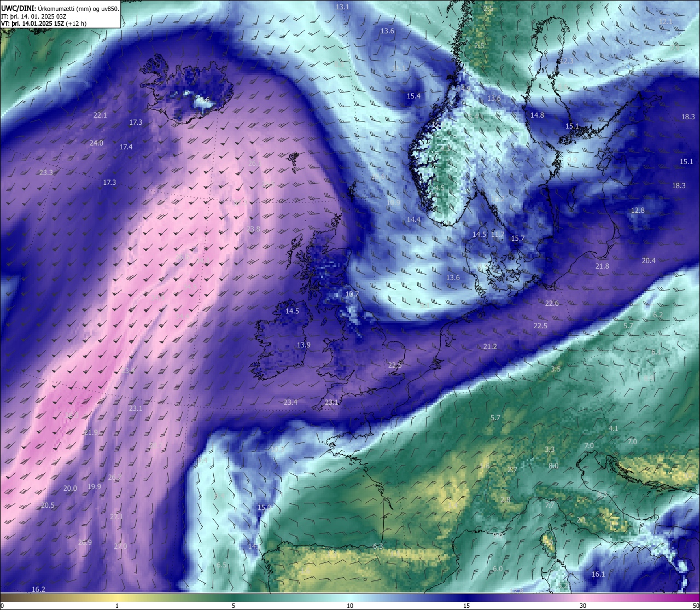The image size is (700, 610).
Task: Click the 15.0 value west of France
Action: [x=264, y=507]
